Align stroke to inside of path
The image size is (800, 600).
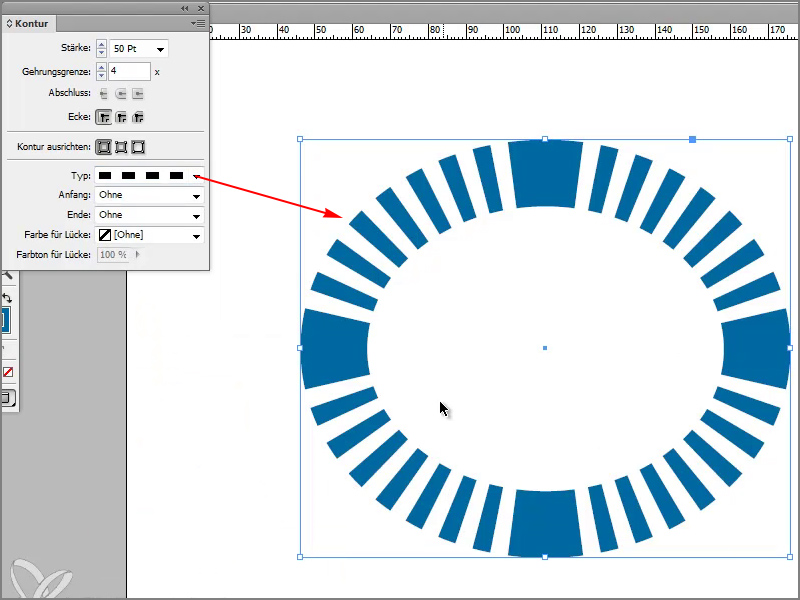click(121, 146)
